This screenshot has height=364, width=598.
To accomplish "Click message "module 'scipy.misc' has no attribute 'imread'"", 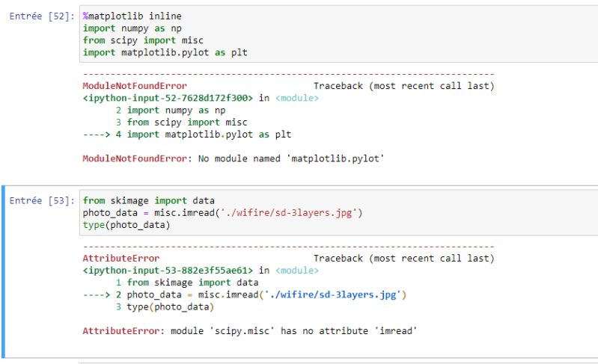I will [293, 331].
